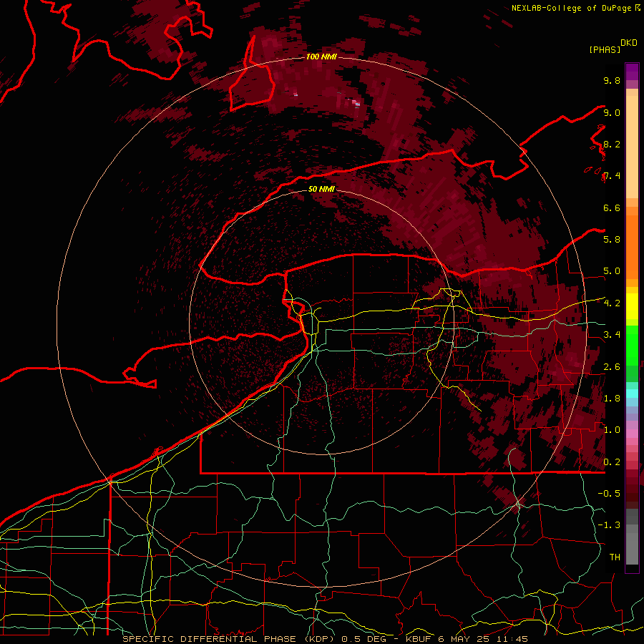Click the NEXLAB-College of DuPage header text
The width and height of the screenshot is (644, 644).
572,8
